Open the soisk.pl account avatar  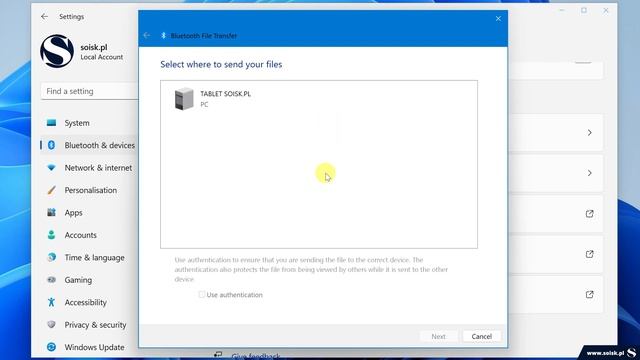(57, 51)
